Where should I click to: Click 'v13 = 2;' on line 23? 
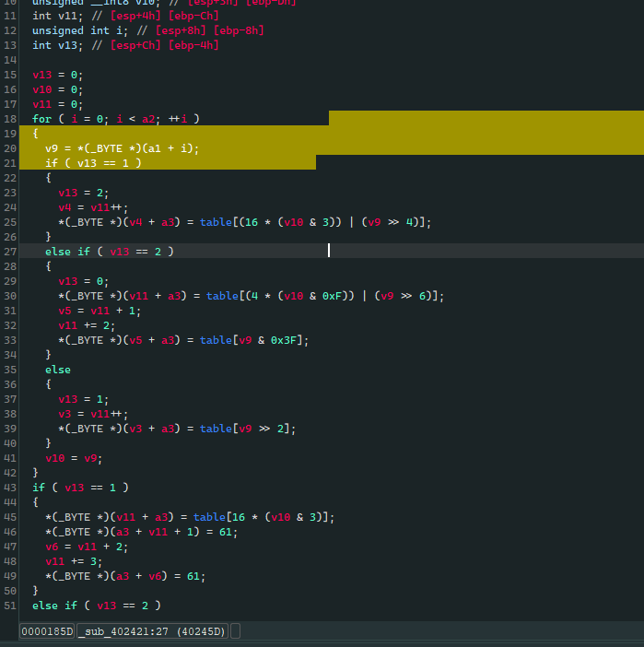[x=84, y=193]
